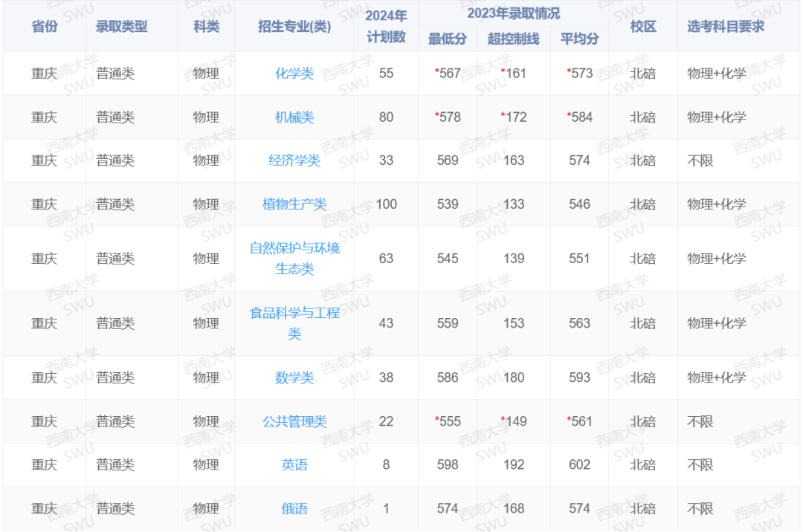Open the 数学类 major link
The image size is (803, 532).
click(x=294, y=377)
